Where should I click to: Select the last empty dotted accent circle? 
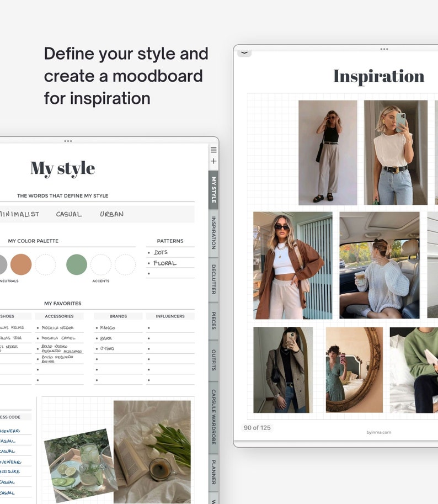coord(125,264)
